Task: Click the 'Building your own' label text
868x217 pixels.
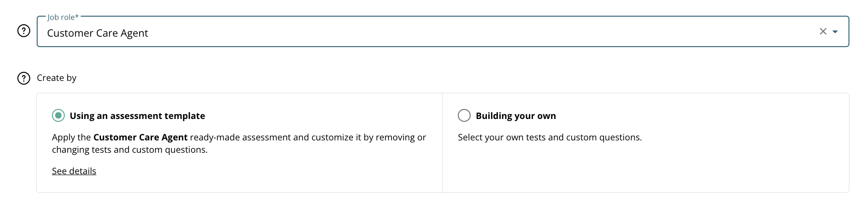Action: pyautogui.click(x=515, y=116)
